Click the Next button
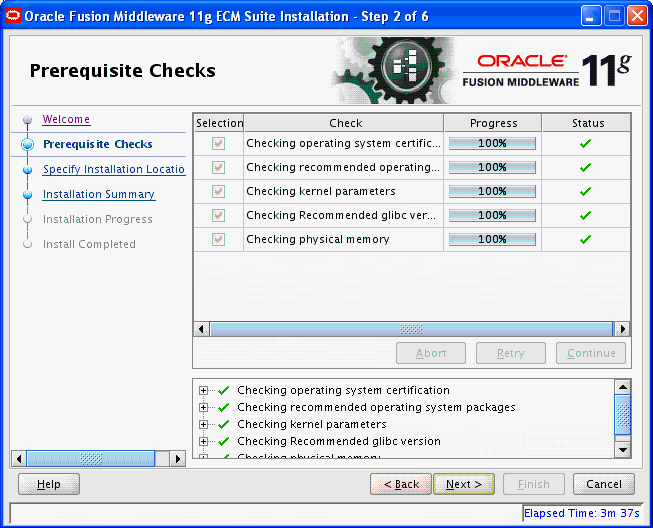Screen dimensions: 653x528 tap(464, 484)
